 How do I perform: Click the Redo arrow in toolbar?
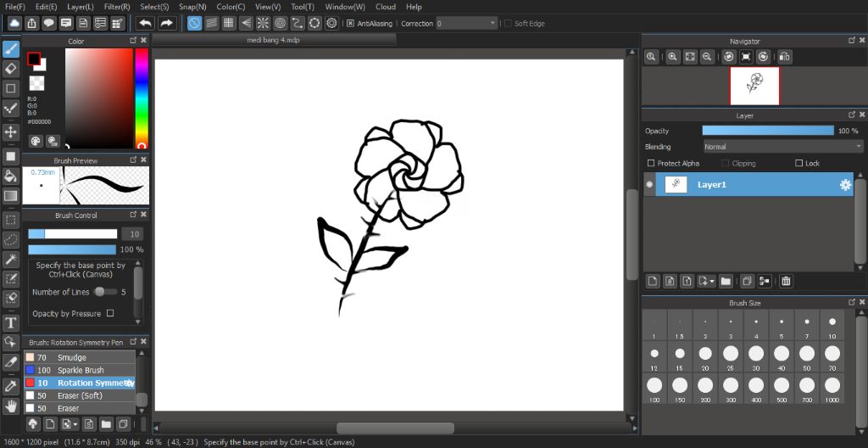166,23
